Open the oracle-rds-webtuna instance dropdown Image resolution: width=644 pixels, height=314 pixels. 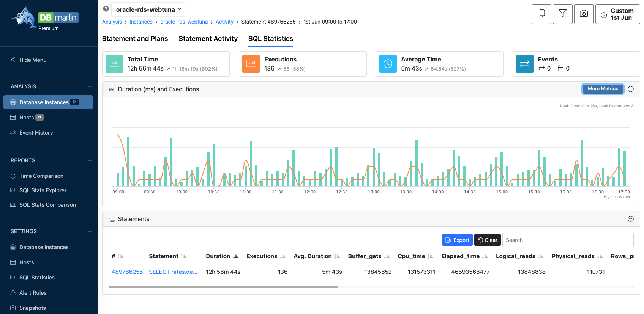(148, 9)
